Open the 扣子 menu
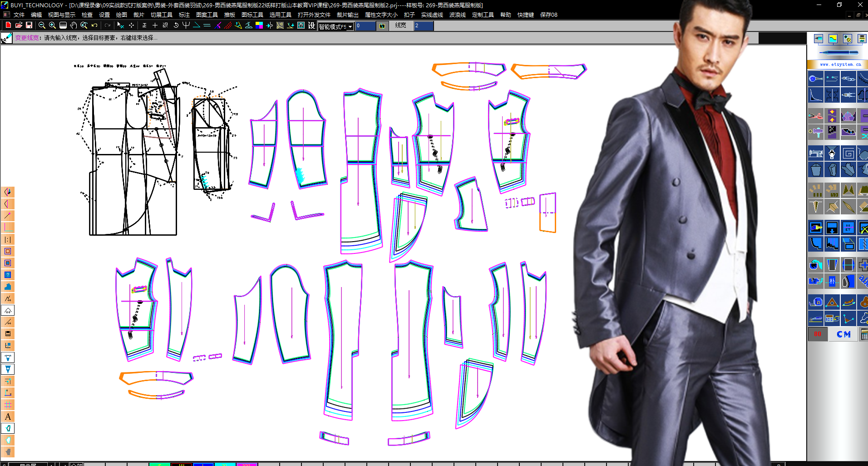This screenshot has width=868, height=466. tap(409, 15)
